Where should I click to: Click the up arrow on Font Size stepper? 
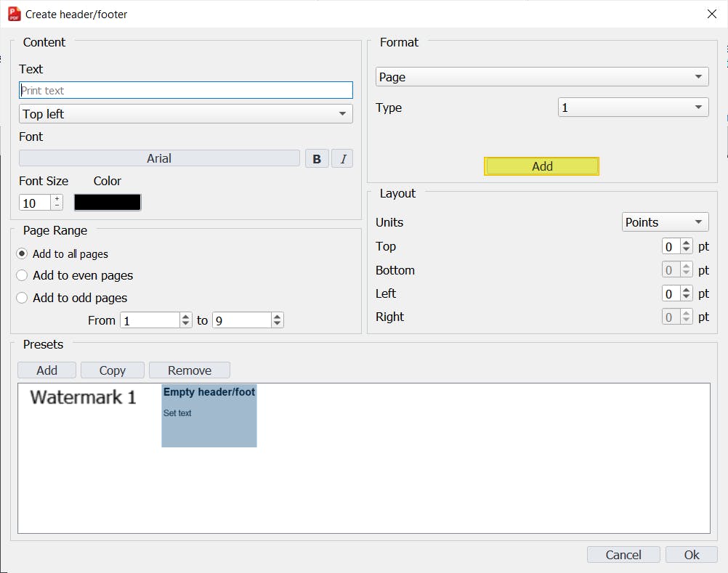[57, 198]
